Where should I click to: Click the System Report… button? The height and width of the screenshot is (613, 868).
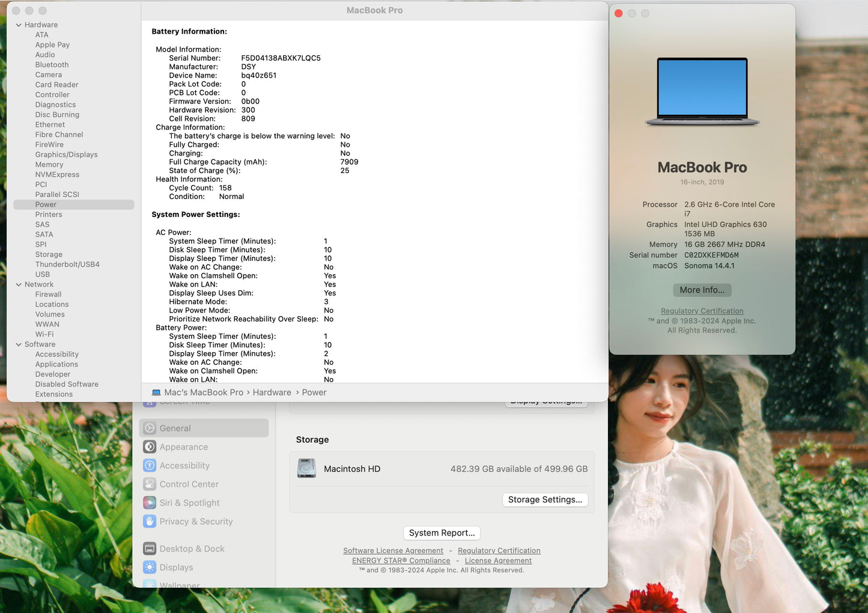[442, 533]
